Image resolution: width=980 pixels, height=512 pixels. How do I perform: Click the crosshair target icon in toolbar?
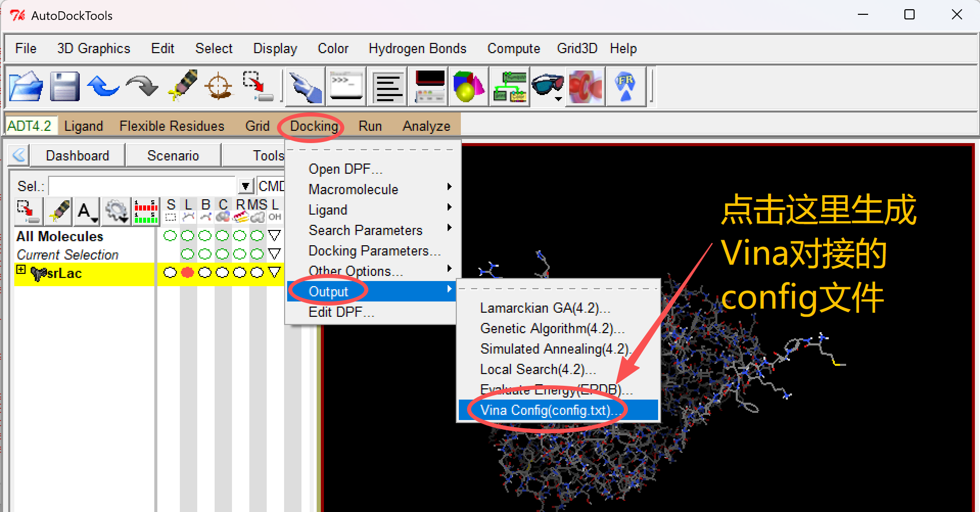219,86
